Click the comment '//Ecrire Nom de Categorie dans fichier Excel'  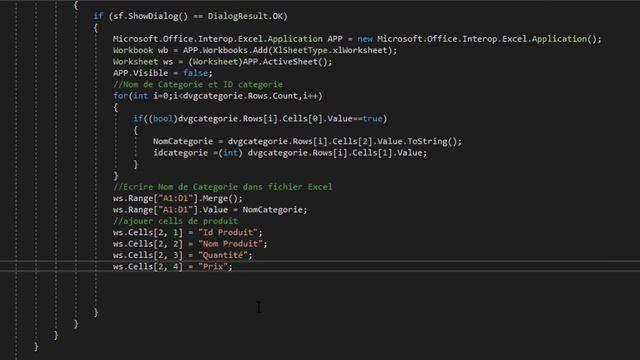[222, 187]
